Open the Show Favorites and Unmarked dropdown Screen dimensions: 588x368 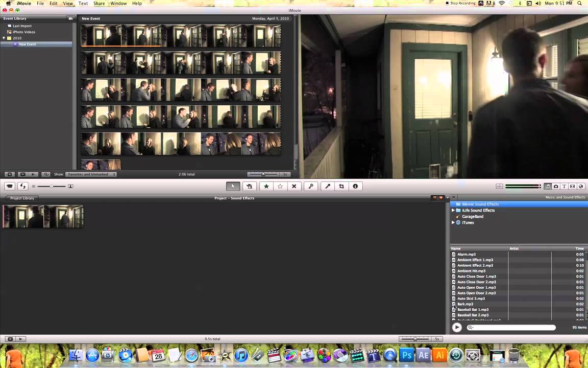(91, 174)
